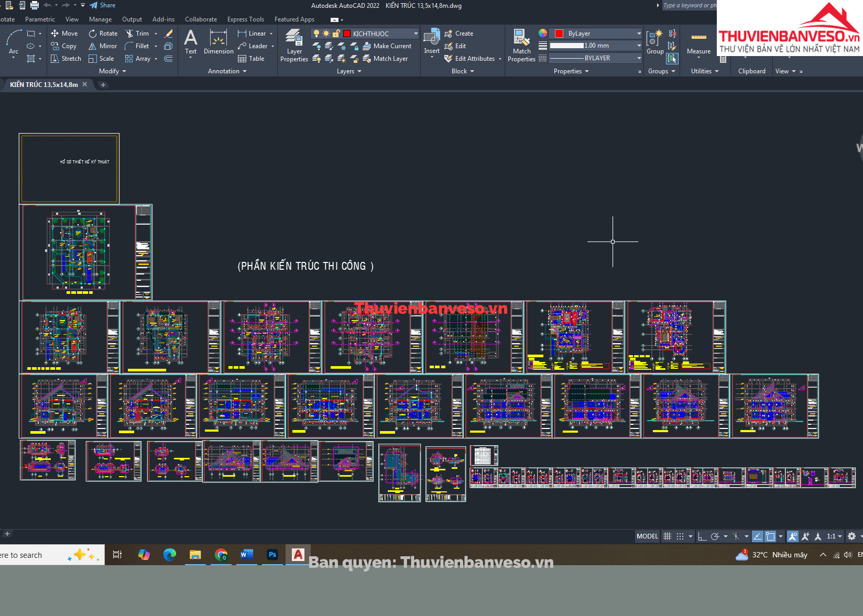The image size is (863, 616).
Task: Click the Trim tool icon
Action: pos(129,34)
